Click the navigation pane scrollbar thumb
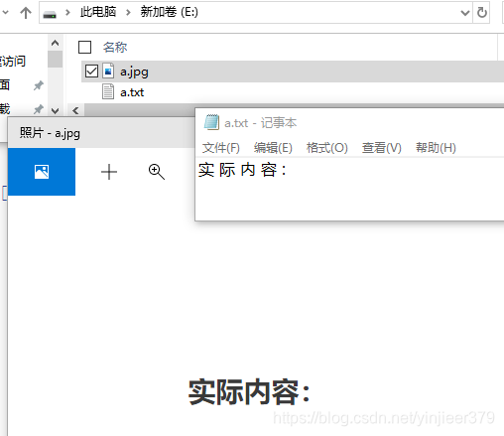 pyautogui.click(x=55, y=60)
